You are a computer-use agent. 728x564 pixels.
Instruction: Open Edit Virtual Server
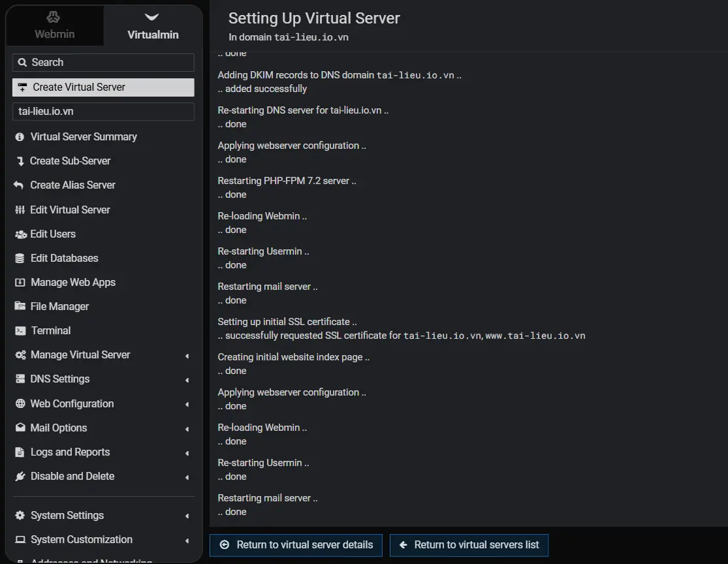70,210
